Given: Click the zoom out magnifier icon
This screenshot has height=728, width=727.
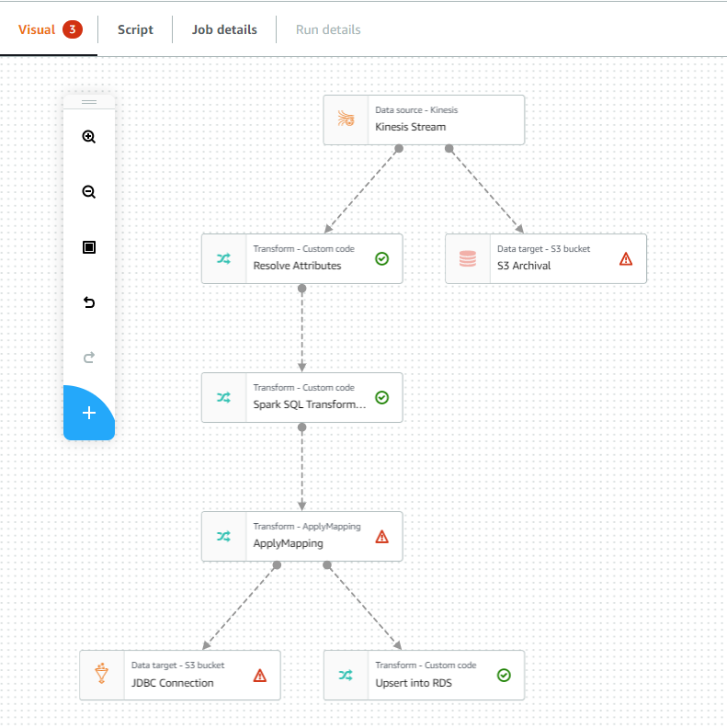Looking at the screenshot, I should (89, 192).
